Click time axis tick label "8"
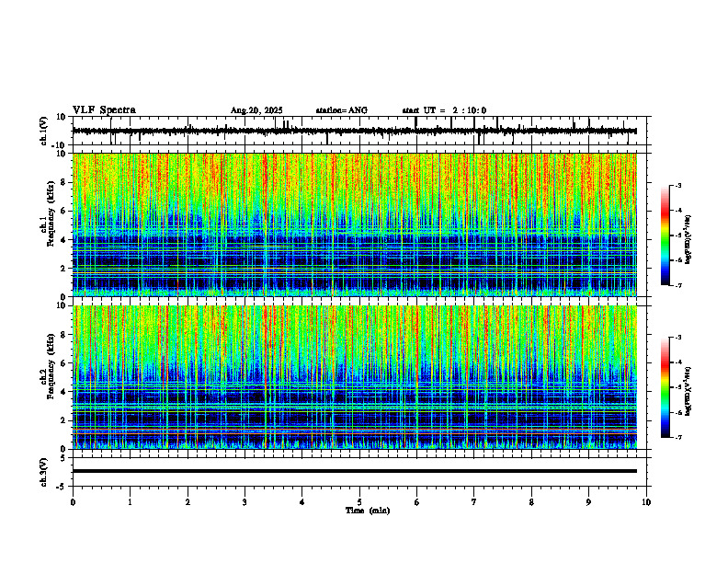The width and height of the screenshot is (728, 563). (x=531, y=502)
